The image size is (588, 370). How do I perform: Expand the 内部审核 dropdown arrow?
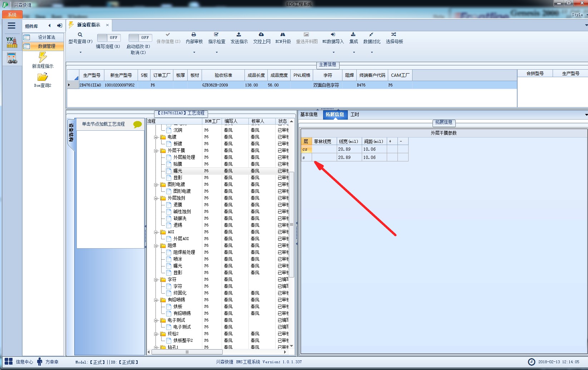[194, 52]
